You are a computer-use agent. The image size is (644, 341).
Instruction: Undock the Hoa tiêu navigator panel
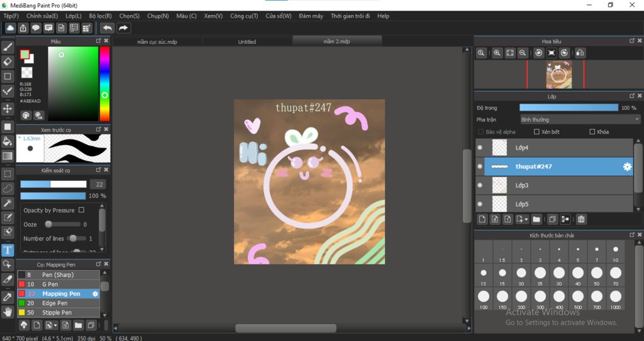632,41
